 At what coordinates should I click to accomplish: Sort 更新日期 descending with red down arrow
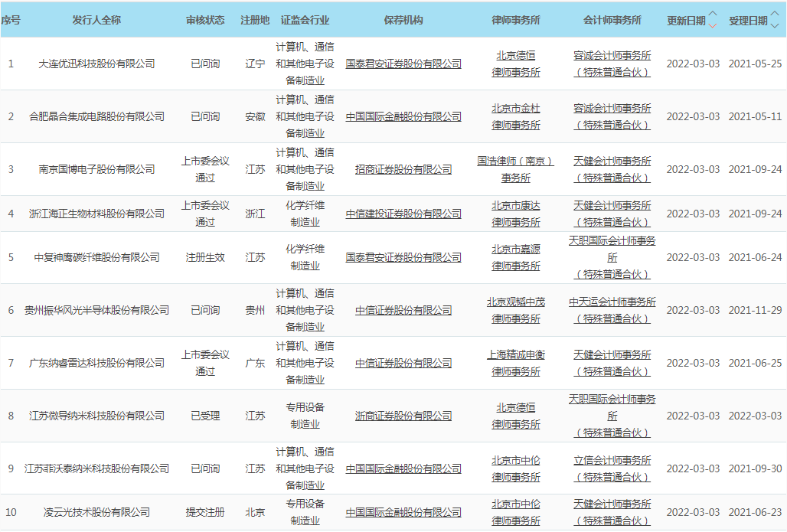[713, 25]
